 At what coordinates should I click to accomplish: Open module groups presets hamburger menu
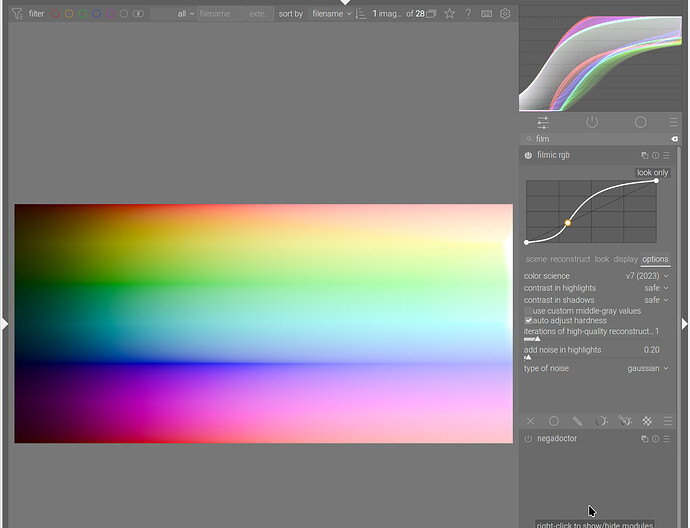673,122
